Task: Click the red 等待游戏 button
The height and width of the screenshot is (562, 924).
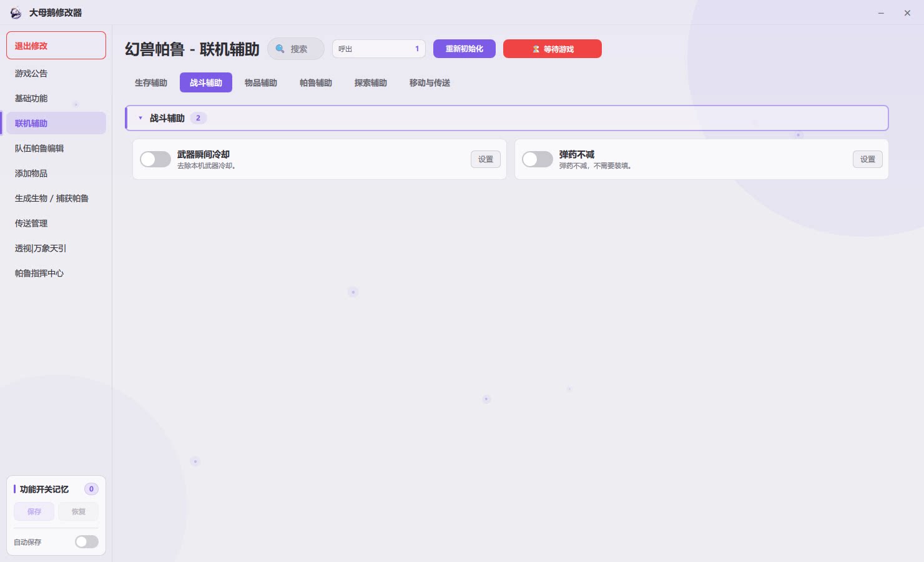Action: point(553,49)
